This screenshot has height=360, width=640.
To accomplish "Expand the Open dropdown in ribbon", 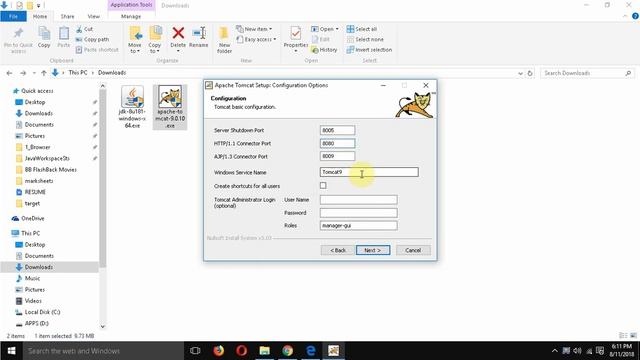I will pos(325,29).
